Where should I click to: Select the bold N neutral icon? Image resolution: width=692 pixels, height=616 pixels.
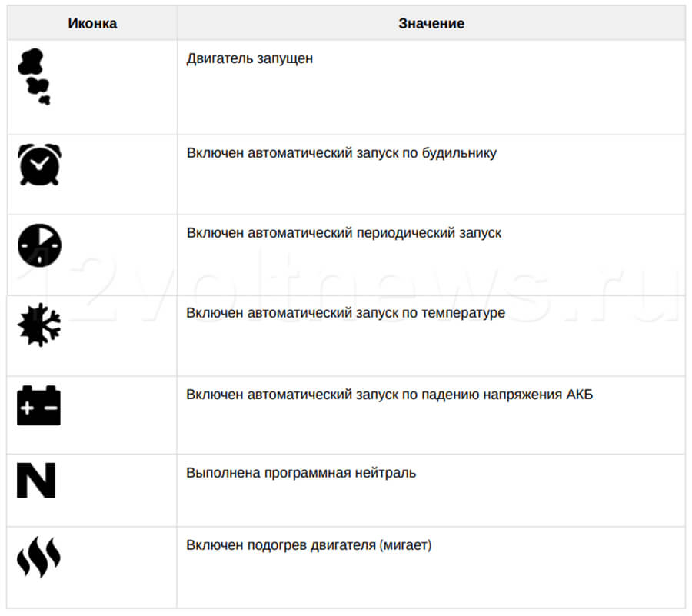tap(36, 480)
